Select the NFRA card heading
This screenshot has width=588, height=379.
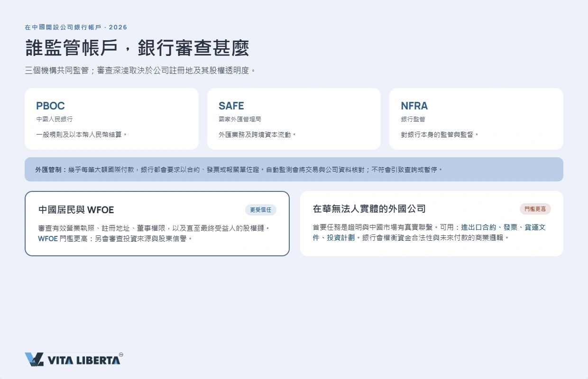tap(414, 106)
